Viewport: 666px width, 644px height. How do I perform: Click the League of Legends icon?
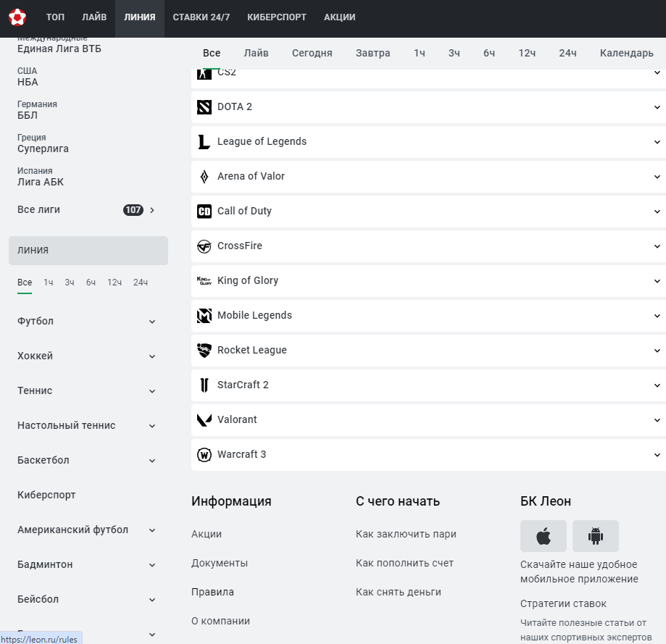(x=204, y=142)
